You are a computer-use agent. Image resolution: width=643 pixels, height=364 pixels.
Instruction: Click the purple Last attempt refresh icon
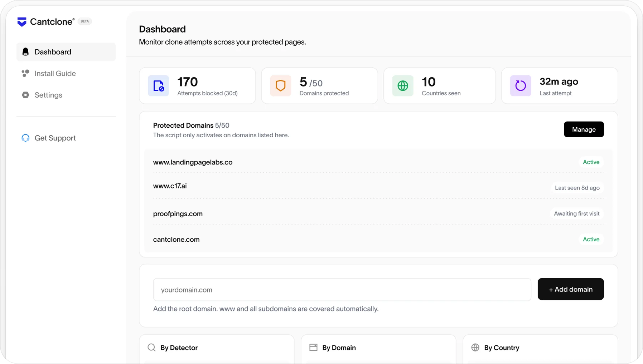tap(521, 86)
